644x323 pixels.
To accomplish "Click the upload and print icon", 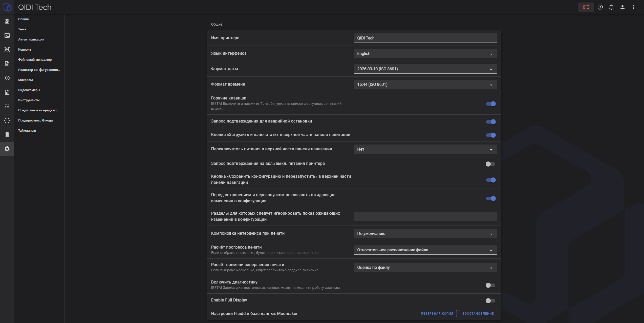I will pyautogui.click(x=600, y=7).
